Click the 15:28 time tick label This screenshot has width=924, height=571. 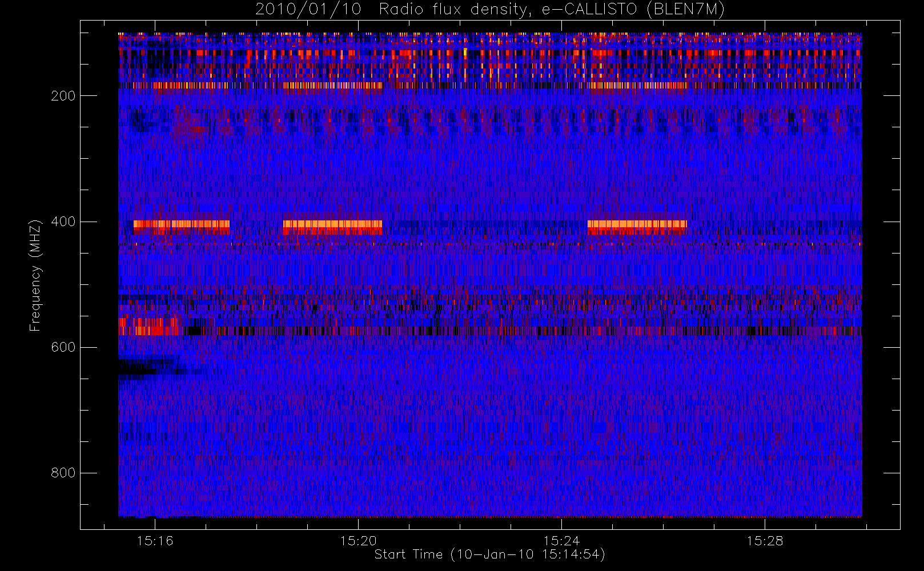coord(765,541)
